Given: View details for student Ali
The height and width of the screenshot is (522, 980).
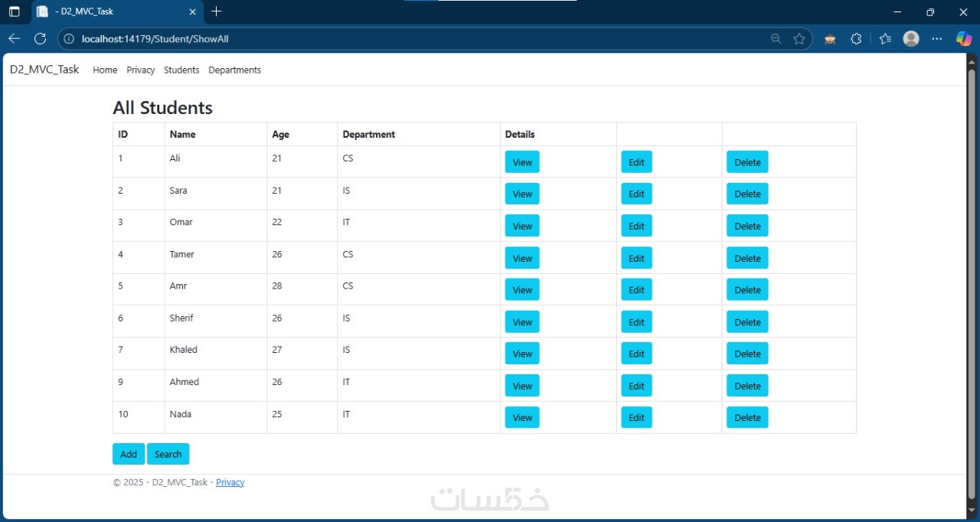Looking at the screenshot, I should point(522,162).
